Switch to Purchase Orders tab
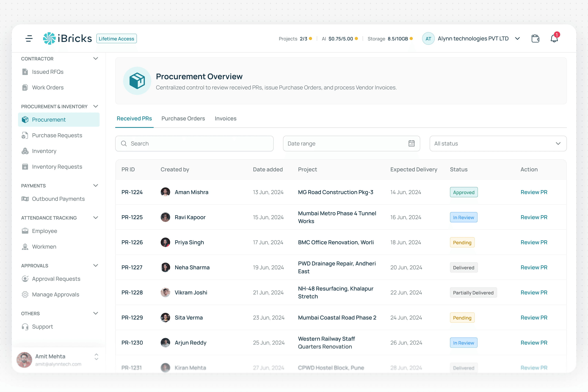Screen dimensions: 588x392 coord(183,119)
